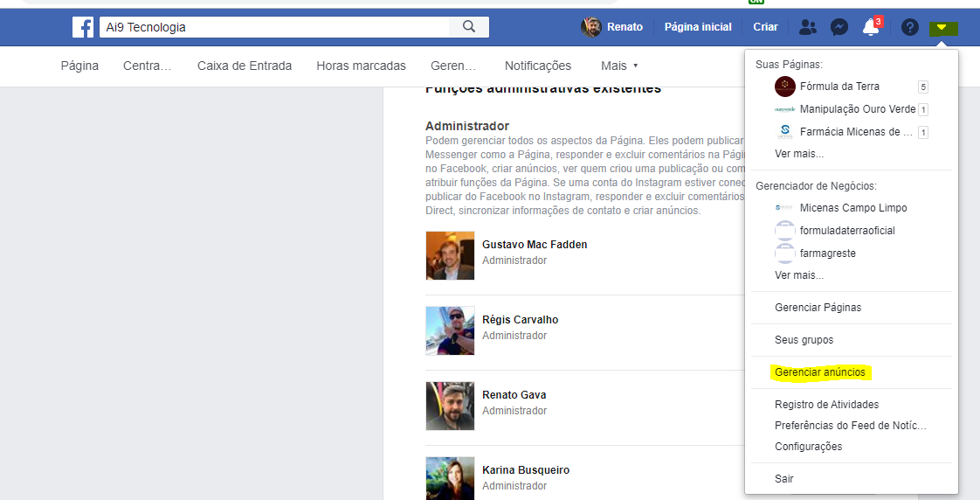Open Seus grupos

(x=804, y=340)
